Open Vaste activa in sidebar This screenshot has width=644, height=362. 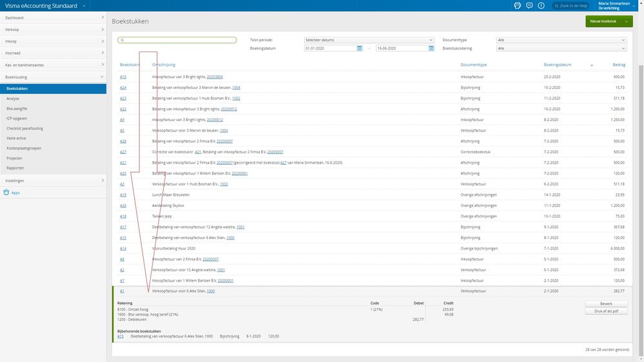coord(16,138)
